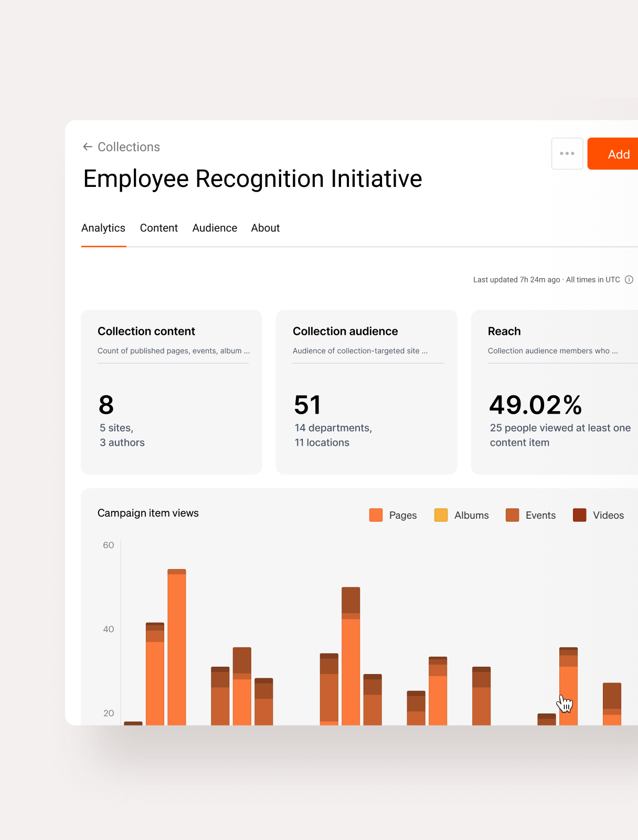Go back to Collections

point(129,147)
